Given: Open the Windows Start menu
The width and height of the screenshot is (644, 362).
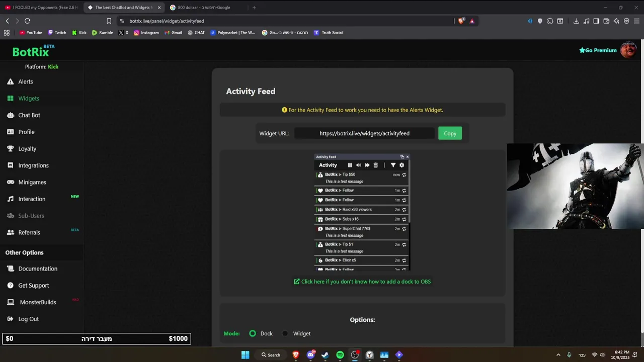Looking at the screenshot, I should pos(245,355).
